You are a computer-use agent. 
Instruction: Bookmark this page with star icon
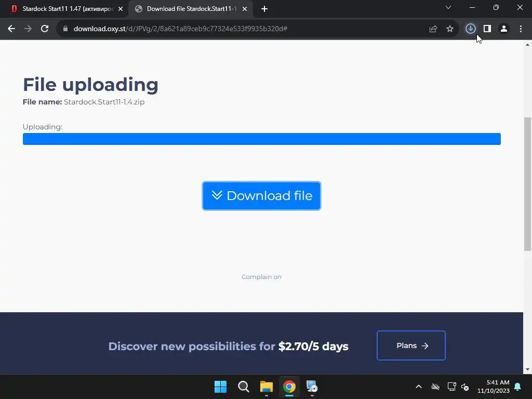450,29
